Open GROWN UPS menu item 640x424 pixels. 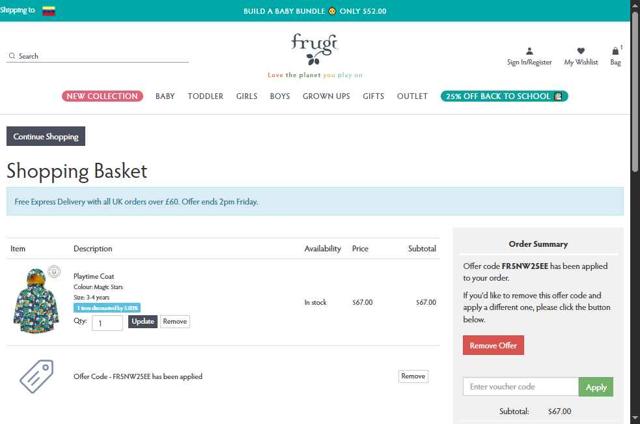pyautogui.click(x=326, y=96)
